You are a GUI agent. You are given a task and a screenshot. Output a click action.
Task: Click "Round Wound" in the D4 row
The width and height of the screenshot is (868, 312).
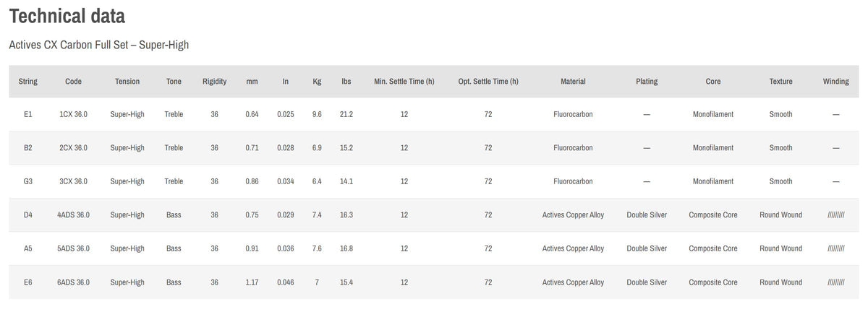point(781,215)
